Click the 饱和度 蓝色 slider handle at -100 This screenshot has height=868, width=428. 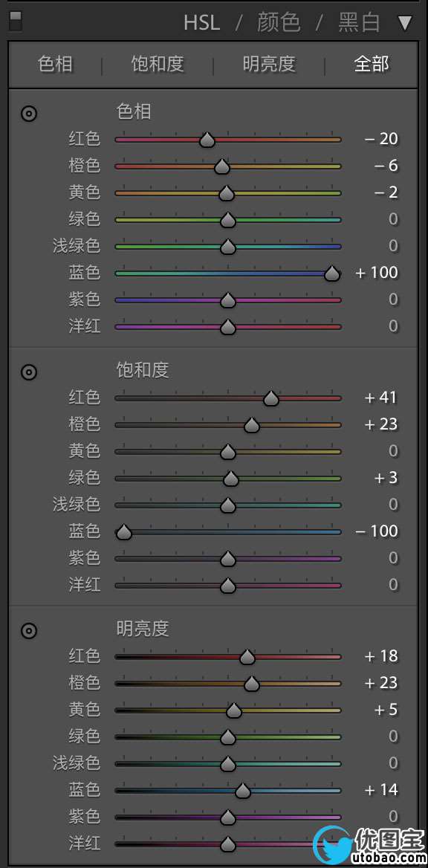coord(124,533)
